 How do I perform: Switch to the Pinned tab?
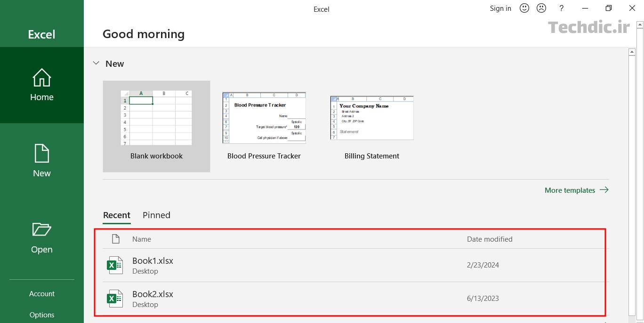coord(156,215)
